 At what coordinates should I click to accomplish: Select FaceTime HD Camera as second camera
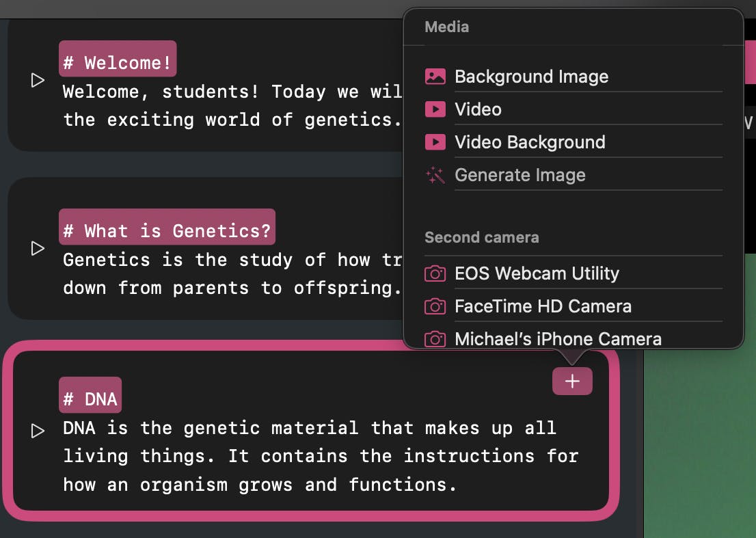coord(543,306)
